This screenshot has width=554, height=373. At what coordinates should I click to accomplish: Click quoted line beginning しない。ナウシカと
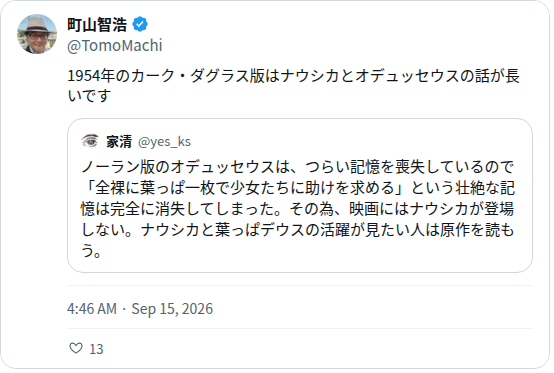pos(297,230)
